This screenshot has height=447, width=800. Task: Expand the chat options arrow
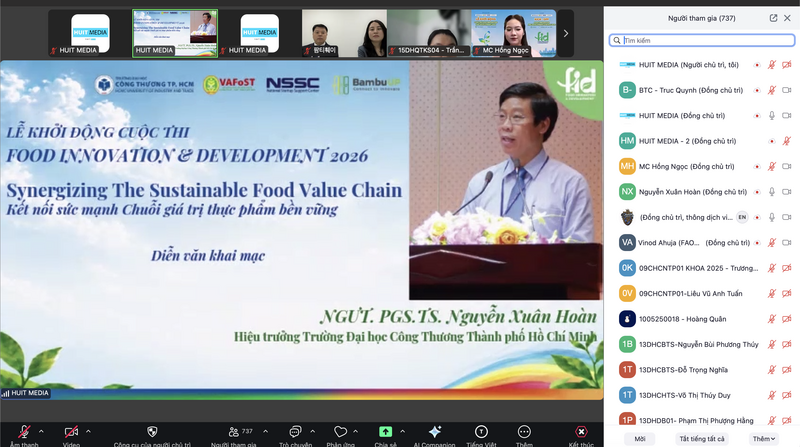312,432
